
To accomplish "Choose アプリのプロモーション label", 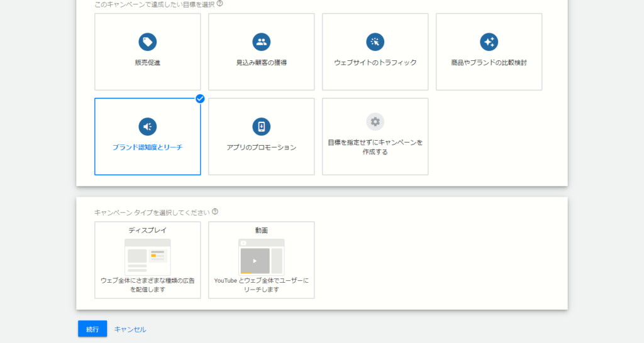I will [261, 147].
